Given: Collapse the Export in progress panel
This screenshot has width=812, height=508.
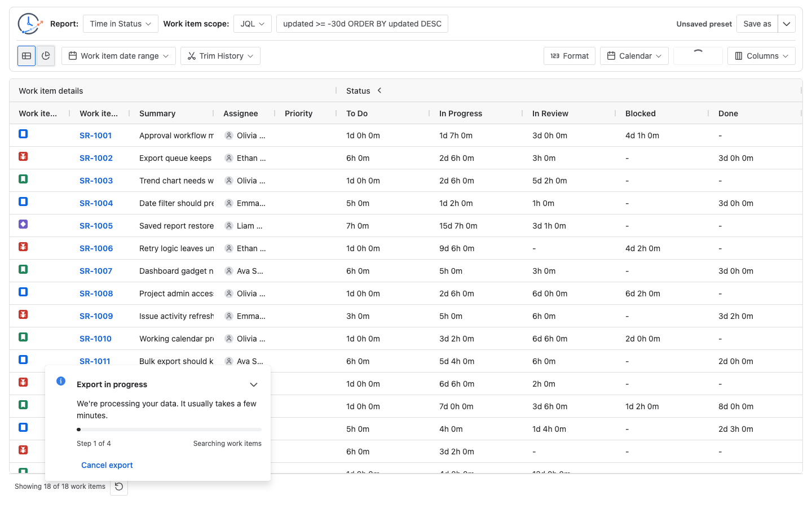Looking at the screenshot, I should pyautogui.click(x=254, y=384).
